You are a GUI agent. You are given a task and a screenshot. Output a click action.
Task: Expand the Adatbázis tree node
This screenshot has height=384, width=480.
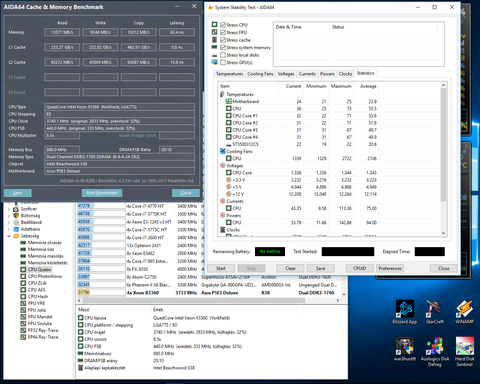(x=9, y=229)
